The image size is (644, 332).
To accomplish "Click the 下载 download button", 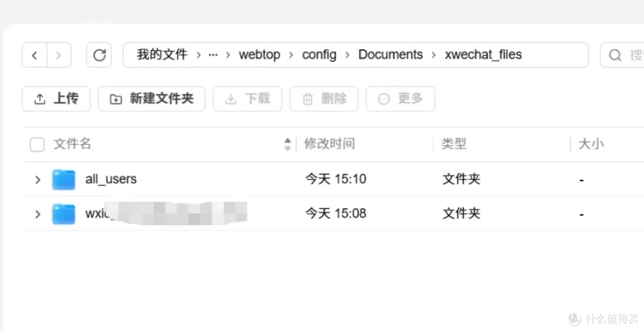I will [247, 99].
